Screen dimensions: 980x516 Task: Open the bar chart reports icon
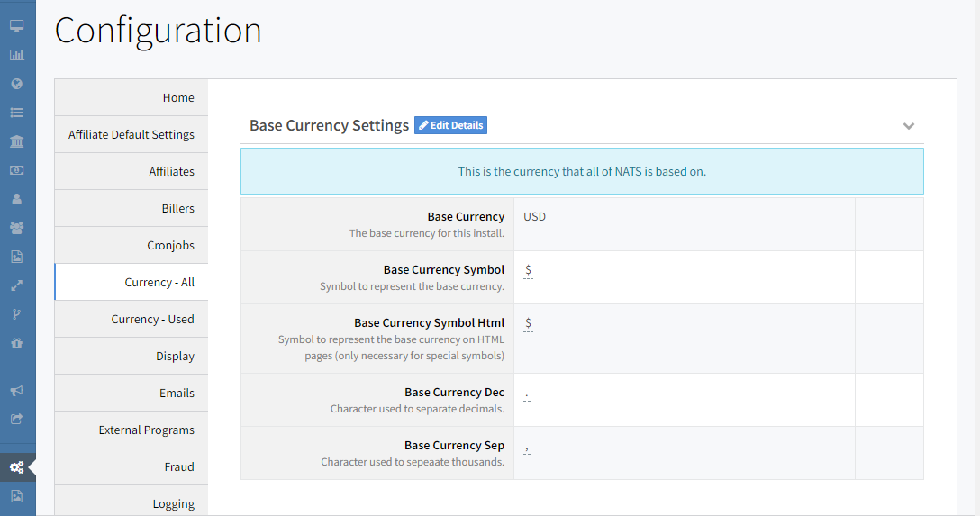click(16, 55)
